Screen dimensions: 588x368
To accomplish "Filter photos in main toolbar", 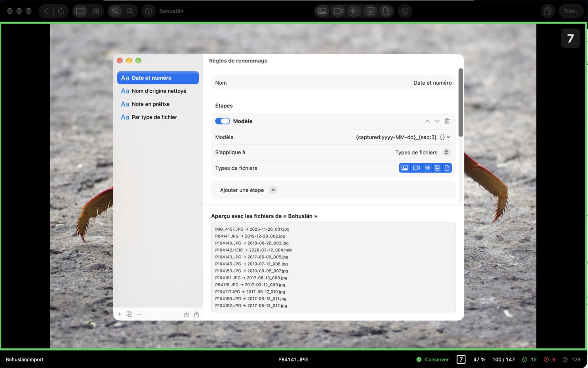I will tap(322, 11).
